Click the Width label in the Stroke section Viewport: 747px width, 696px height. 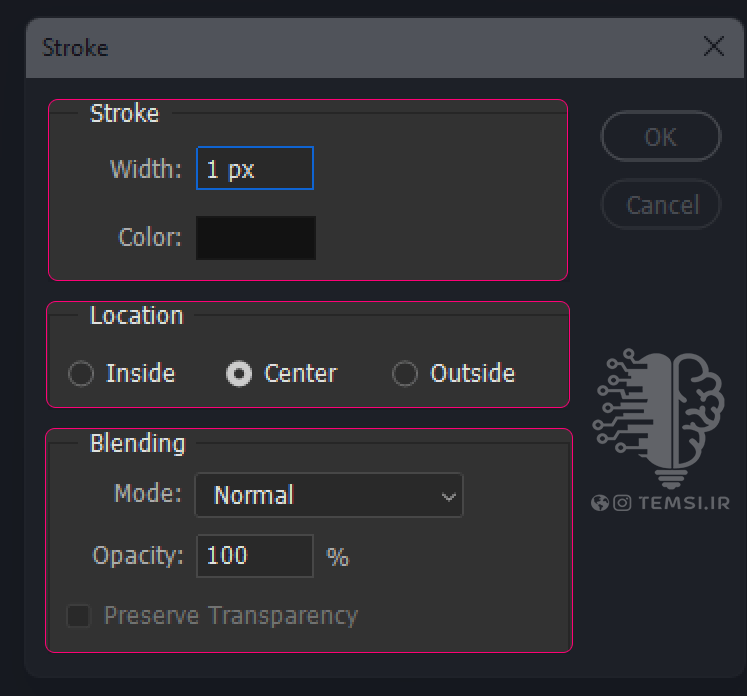point(145,169)
